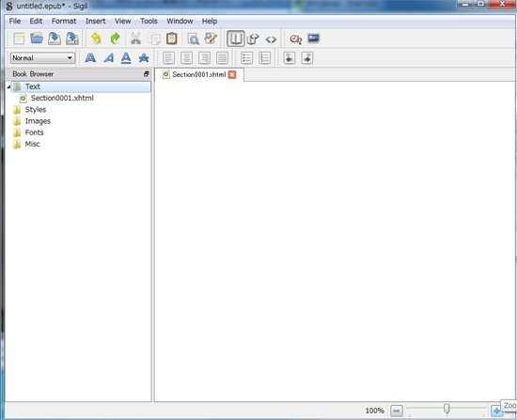Select the Styles folder in Book Browser

36,109
